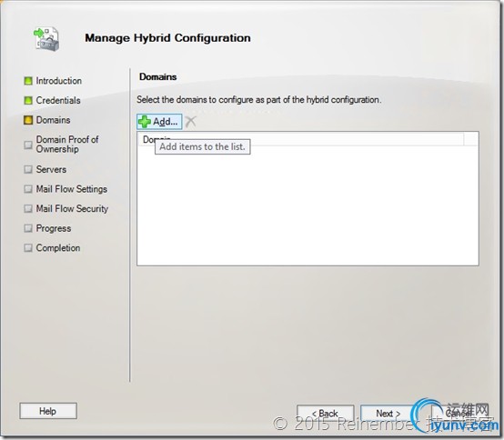This screenshot has height=440, width=504.
Task: Click the 'Select the domains to configure' instruction text
Action: 258,100
